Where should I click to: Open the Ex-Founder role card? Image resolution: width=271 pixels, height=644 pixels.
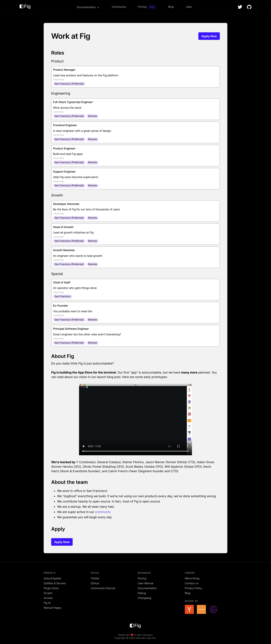coord(135,313)
